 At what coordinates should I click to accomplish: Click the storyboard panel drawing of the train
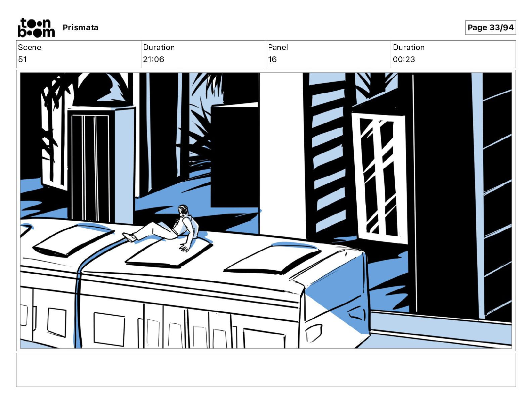[266, 211]
